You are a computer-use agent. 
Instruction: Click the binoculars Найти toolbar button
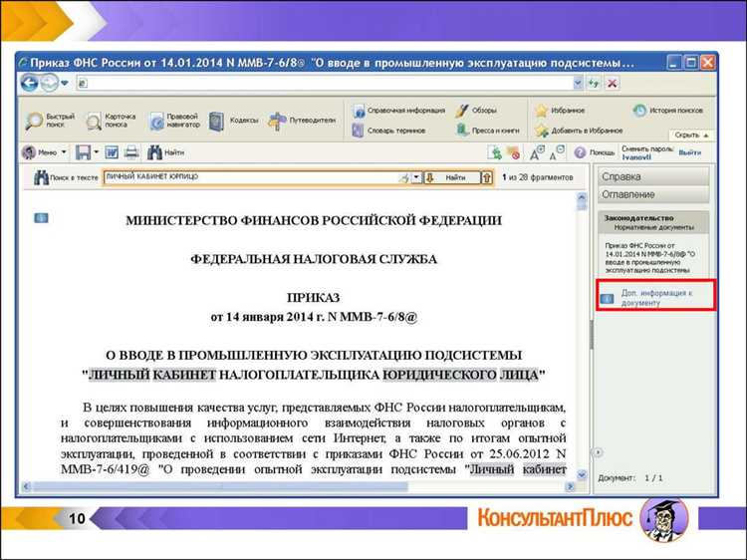point(165,152)
